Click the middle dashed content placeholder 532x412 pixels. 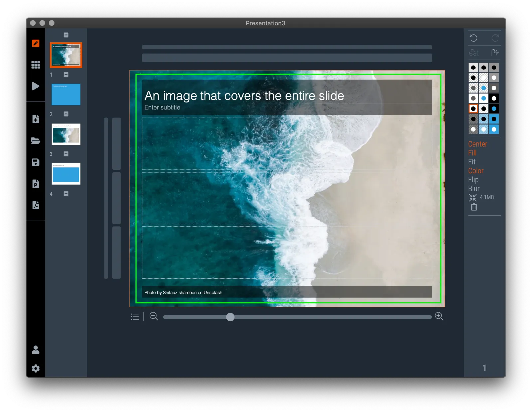tap(287, 198)
